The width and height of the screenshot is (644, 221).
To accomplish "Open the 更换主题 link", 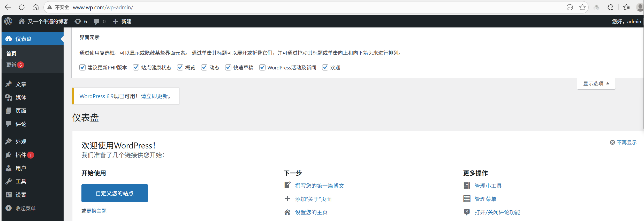I will pos(96,211).
